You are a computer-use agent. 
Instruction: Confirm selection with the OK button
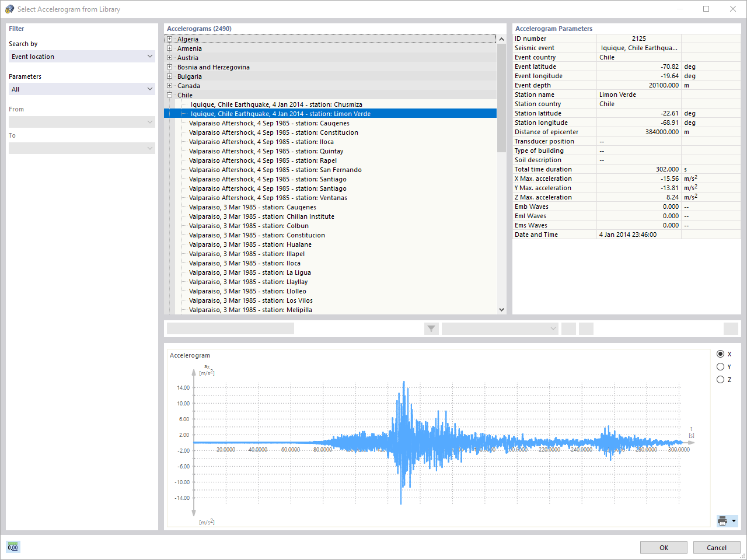(x=664, y=548)
